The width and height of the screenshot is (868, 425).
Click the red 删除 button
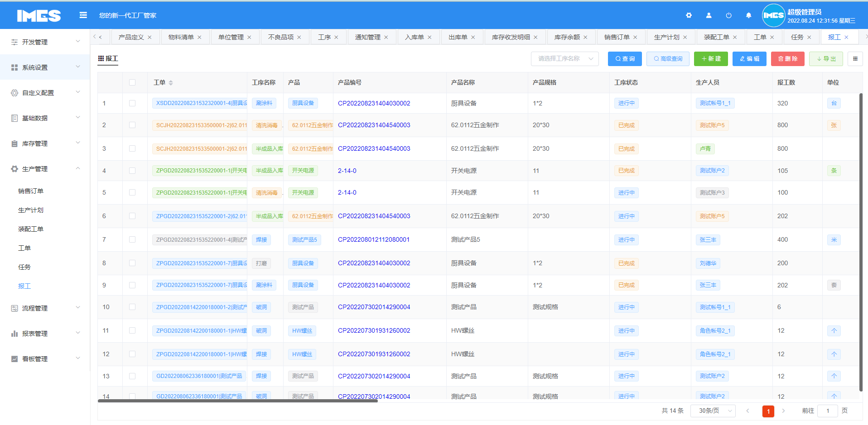pos(788,59)
